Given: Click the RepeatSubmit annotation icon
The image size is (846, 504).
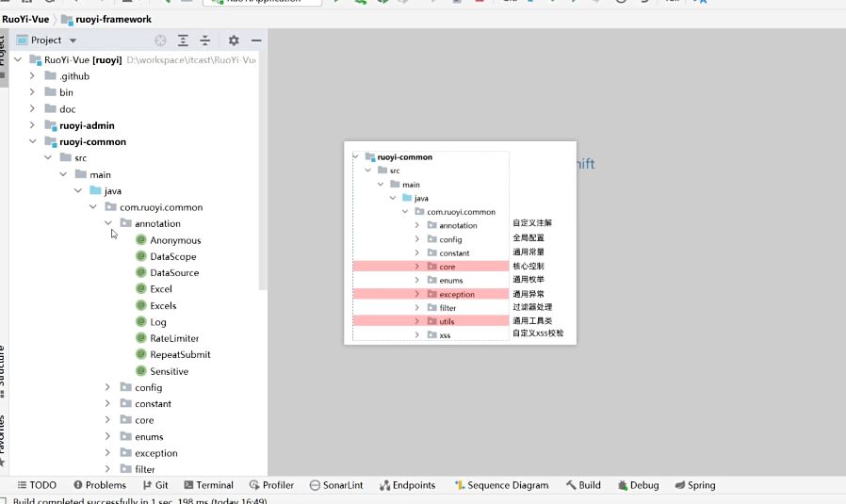Looking at the screenshot, I should [x=140, y=354].
